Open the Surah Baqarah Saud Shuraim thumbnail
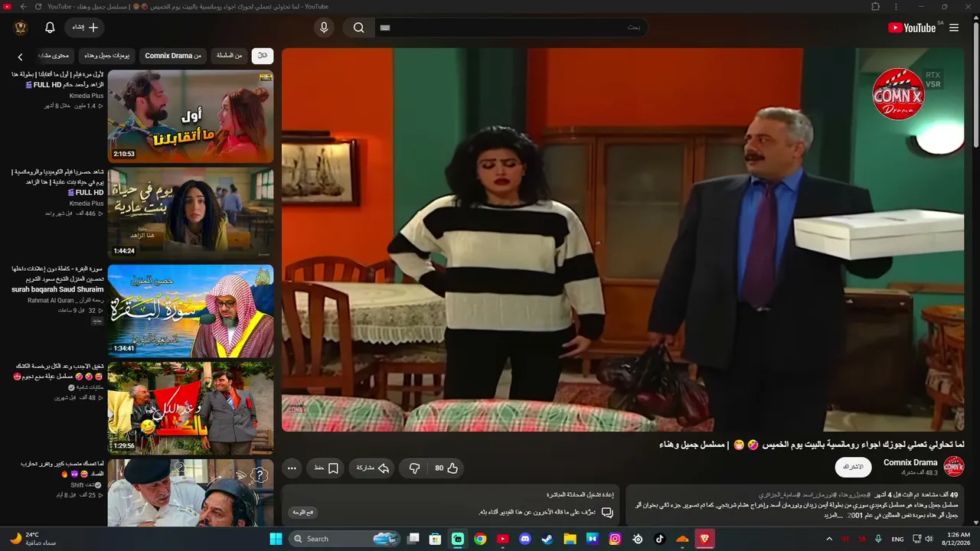 tap(191, 311)
